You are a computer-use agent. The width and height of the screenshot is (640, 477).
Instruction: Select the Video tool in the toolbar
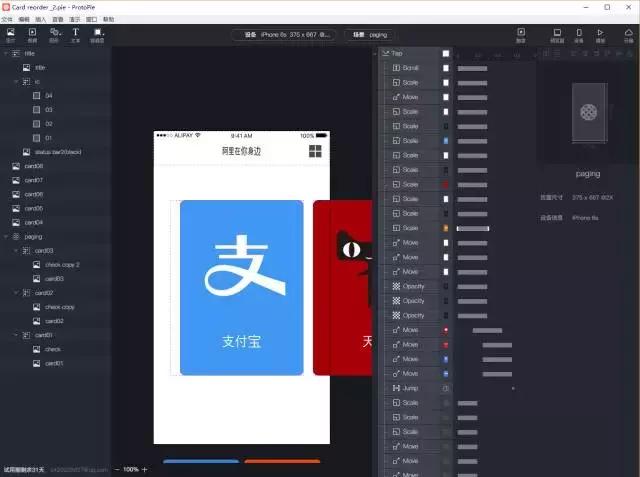point(32,35)
